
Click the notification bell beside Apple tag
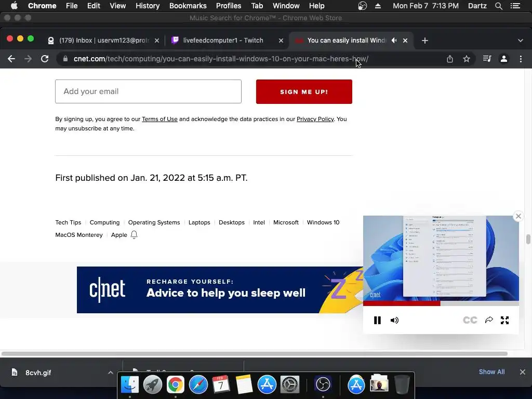[134, 235]
